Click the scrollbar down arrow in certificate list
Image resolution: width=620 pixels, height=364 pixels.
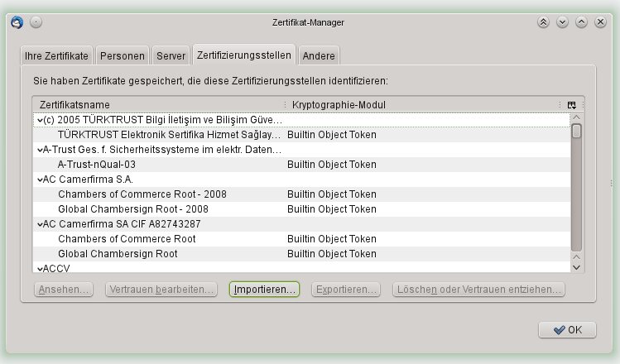[x=577, y=266]
